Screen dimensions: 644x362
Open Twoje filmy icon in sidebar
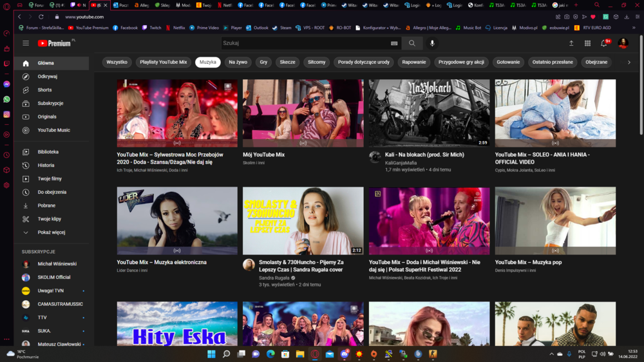click(x=26, y=178)
